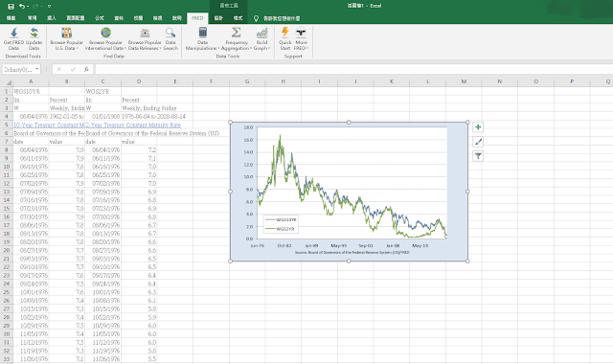The width and height of the screenshot is (613, 364).
Task: Select the 7.2 value cell in row 8
Action: [x=139, y=149]
